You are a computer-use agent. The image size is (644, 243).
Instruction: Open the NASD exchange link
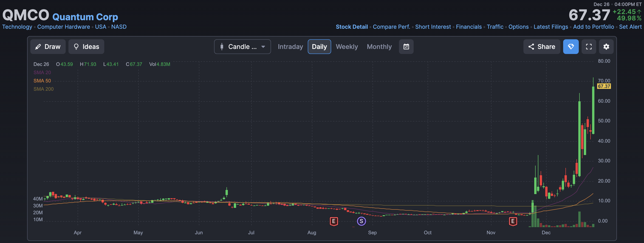(x=119, y=27)
